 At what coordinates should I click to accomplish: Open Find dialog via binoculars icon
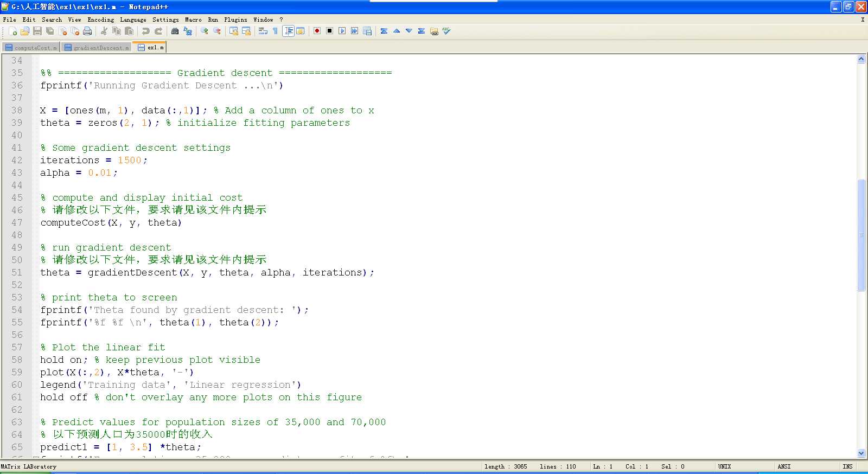click(x=175, y=31)
